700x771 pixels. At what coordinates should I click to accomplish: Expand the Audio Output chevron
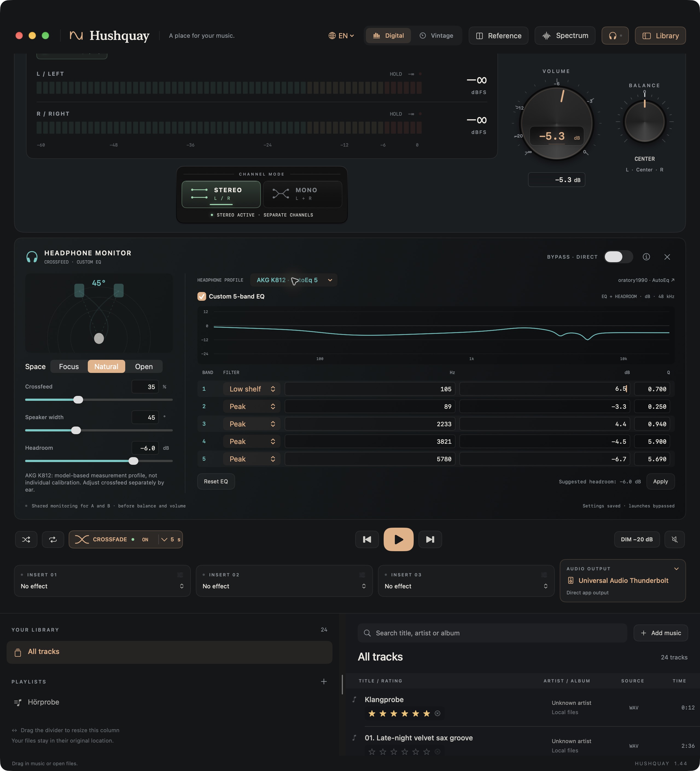pyautogui.click(x=676, y=569)
